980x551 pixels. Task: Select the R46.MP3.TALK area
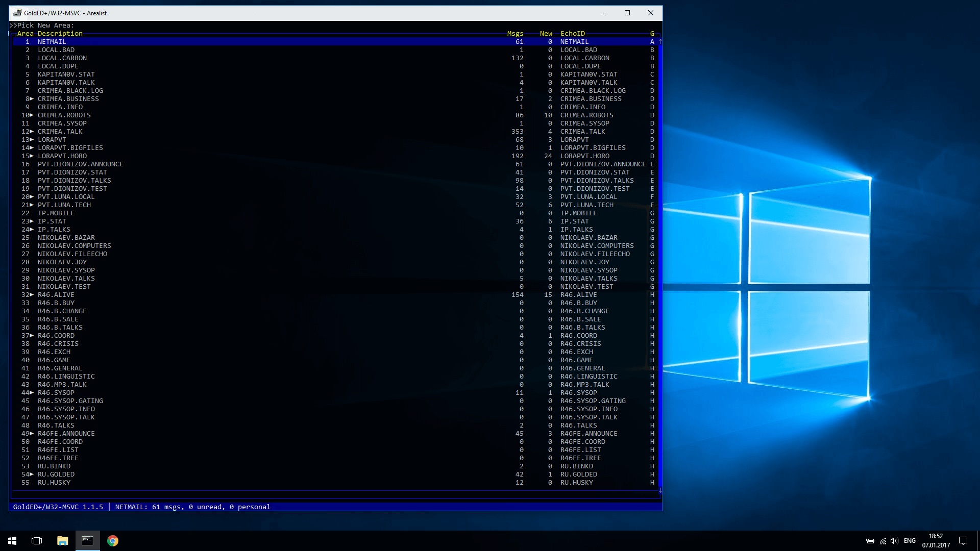[x=335, y=385]
